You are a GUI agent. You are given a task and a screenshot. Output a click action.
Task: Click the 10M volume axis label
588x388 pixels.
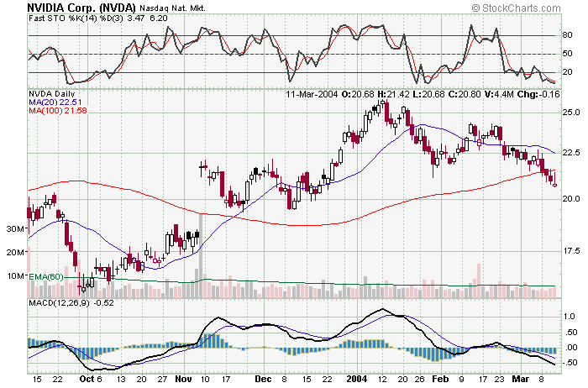(15, 276)
